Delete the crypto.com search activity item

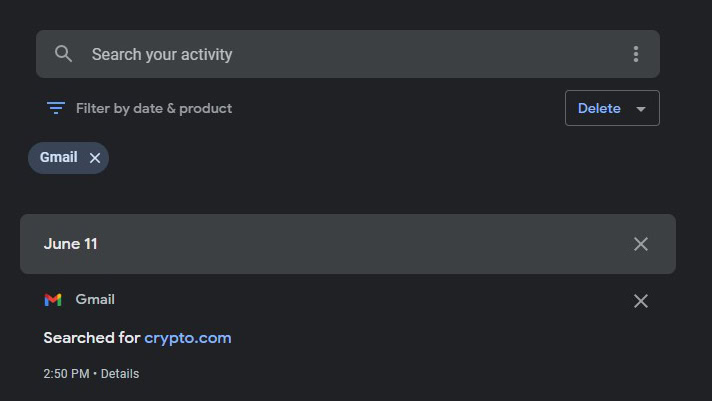tap(641, 301)
